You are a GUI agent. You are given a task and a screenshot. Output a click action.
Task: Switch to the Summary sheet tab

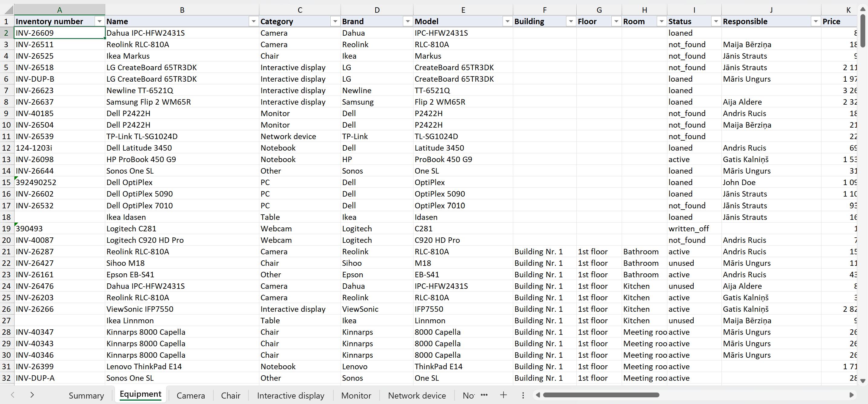[86, 395]
